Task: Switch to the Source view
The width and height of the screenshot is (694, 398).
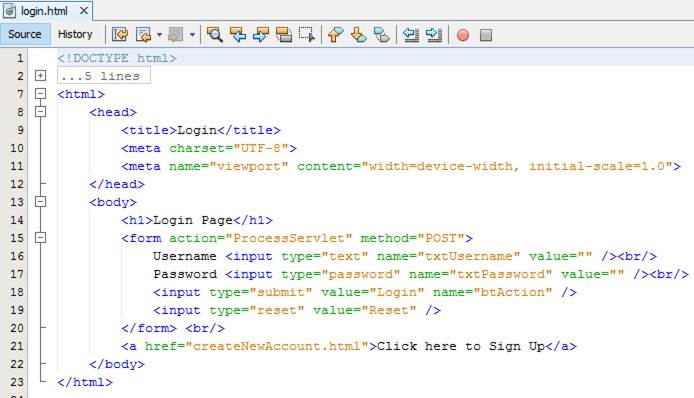Action: tap(25, 34)
